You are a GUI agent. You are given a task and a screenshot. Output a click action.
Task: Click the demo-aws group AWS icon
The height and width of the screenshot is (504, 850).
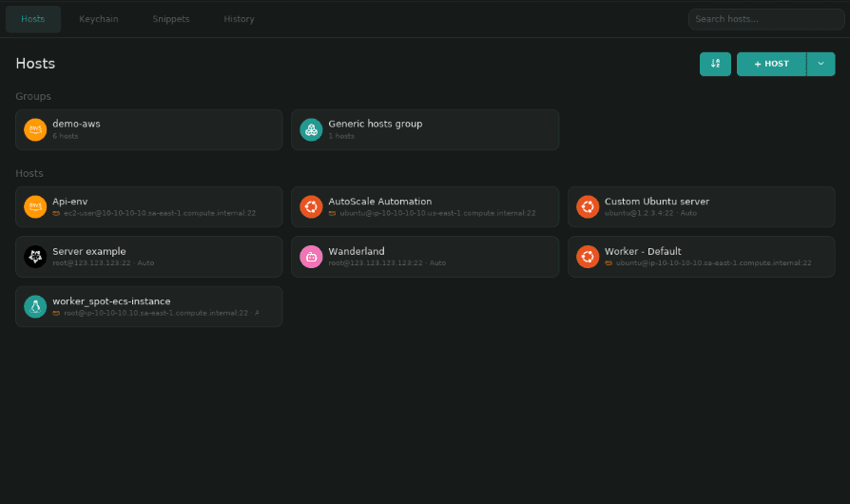click(x=35, y=129)
